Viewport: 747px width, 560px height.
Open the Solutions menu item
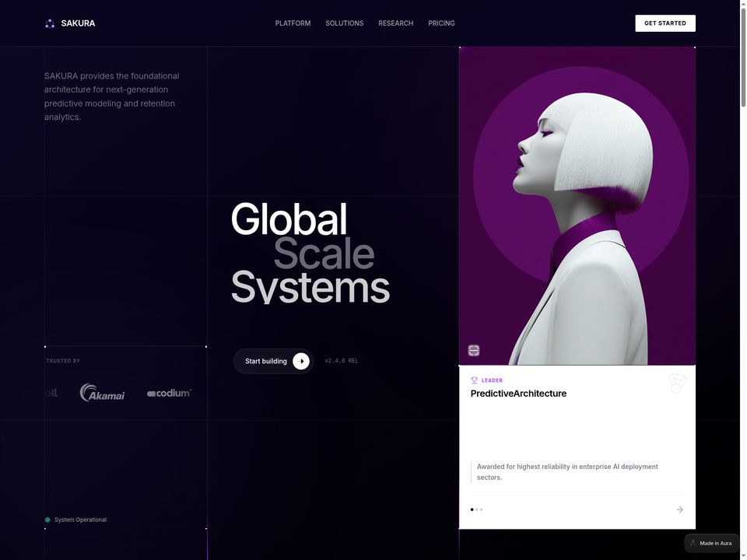tap(345, 23)
